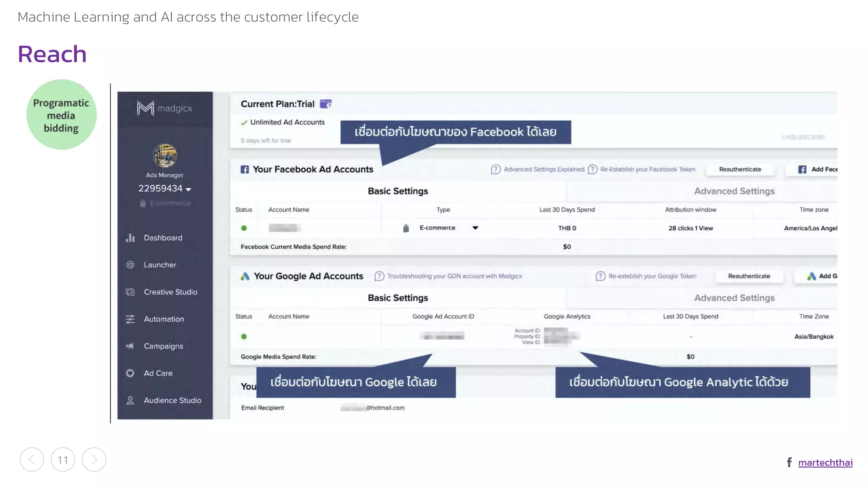Open the Dashboard menu item

pyautogui.click(x=163, y=238)
